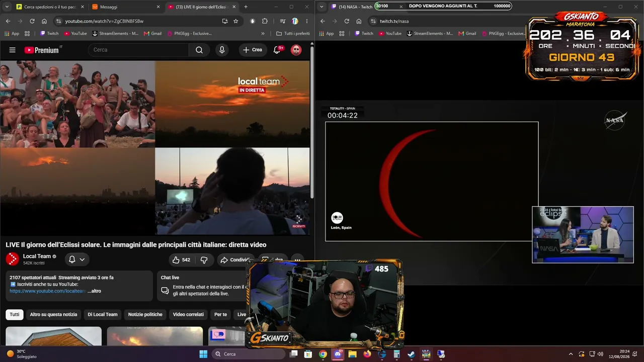Open Twitch bookmark in YouTube window
This screenshot has height=362, width=644.
49,34
